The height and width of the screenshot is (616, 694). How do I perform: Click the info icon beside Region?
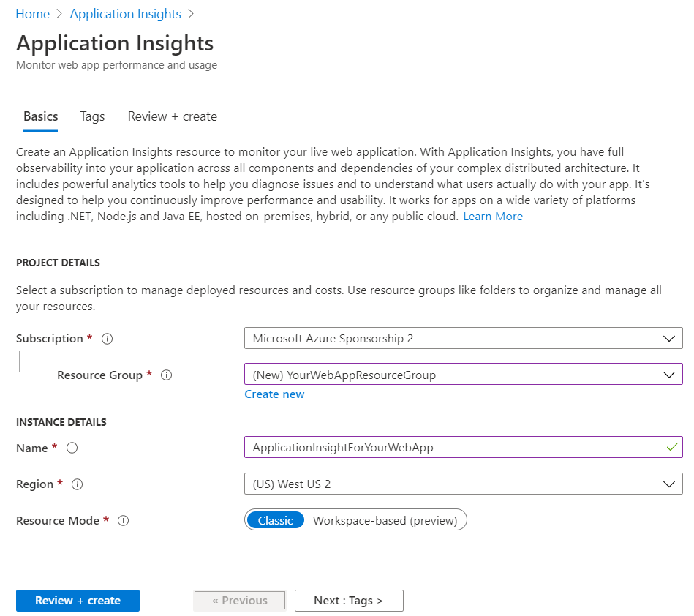[x=78, y=484]
